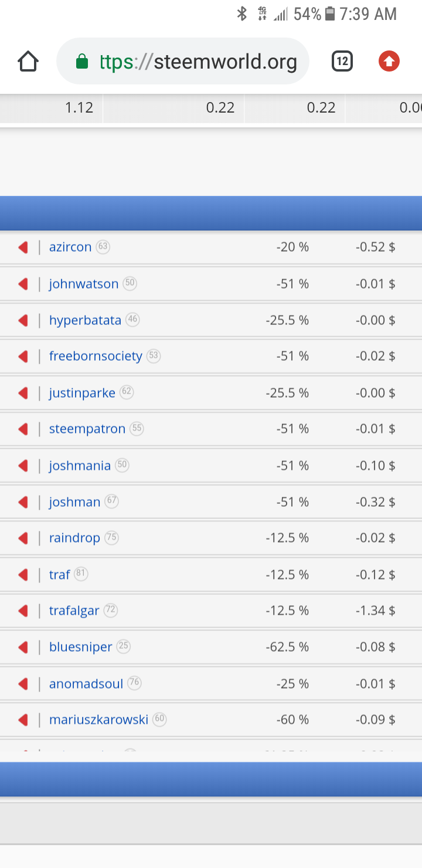Click the red downvote arrow beside trafalgar

pos(23,611)
